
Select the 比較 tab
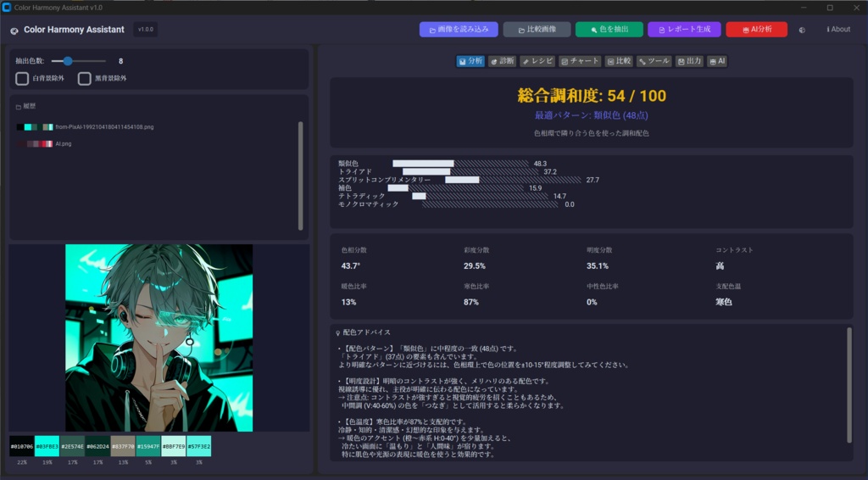click(x=619, y=61)
